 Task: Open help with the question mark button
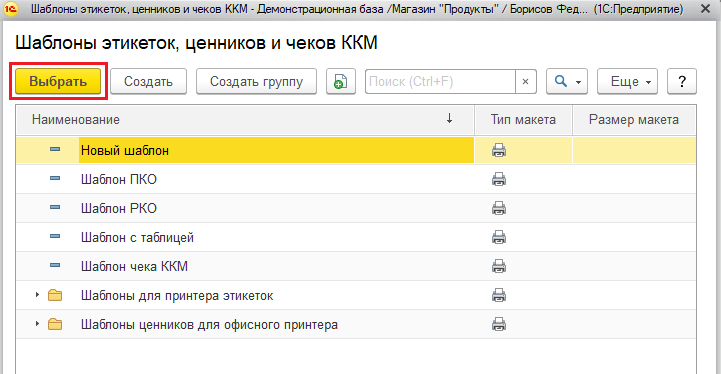coord(682,81)
